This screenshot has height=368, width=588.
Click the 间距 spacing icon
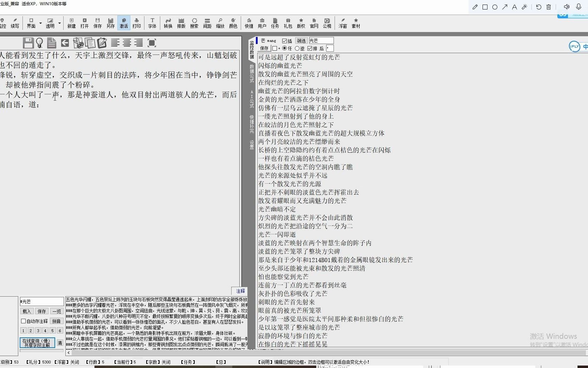[207, 23]
